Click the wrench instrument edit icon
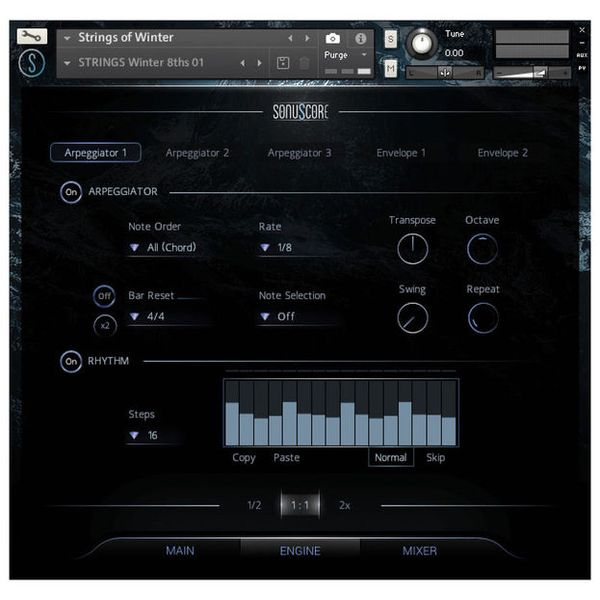Image resolution: width=600 pixels, height=600 pixels. [x=33, y=36]
